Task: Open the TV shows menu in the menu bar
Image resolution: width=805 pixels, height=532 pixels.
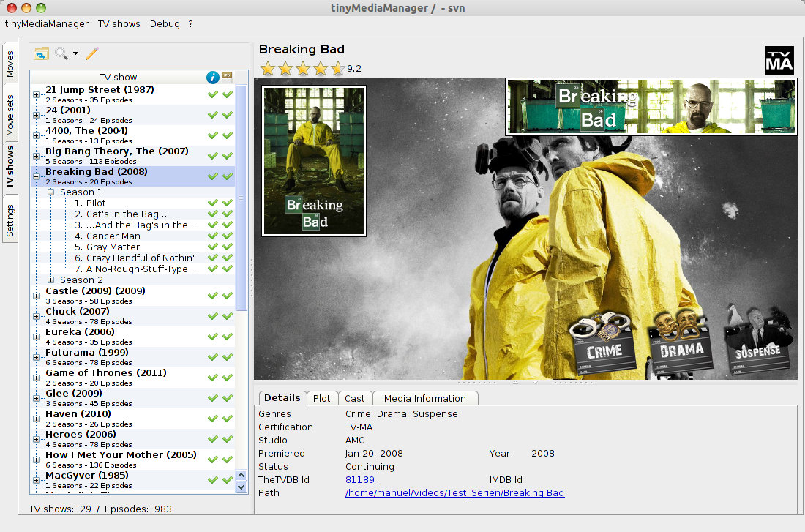Action: [x=119, y=23]
